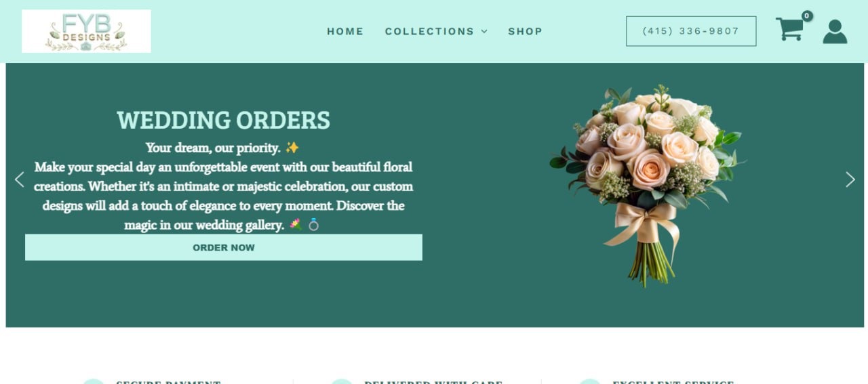The width and height of the screenshot is (868, 384).
Task: Open the Home menu item
Action: point(345,31)
